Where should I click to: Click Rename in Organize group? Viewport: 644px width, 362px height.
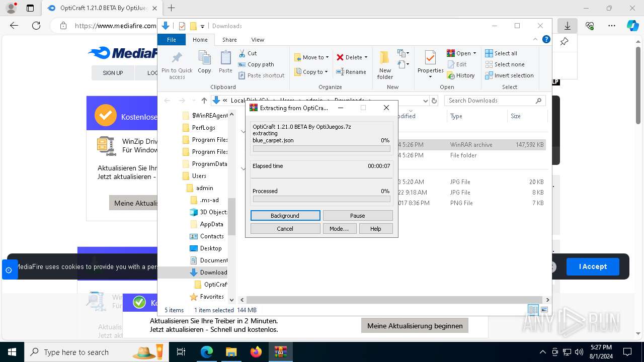click(351, 72)
